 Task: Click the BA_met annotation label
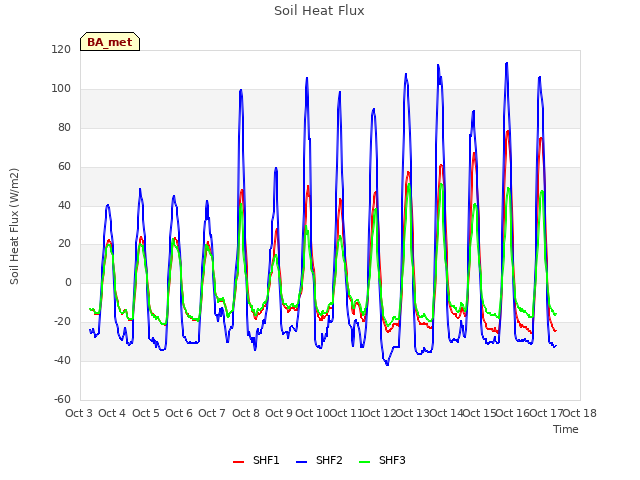[110, 42]
